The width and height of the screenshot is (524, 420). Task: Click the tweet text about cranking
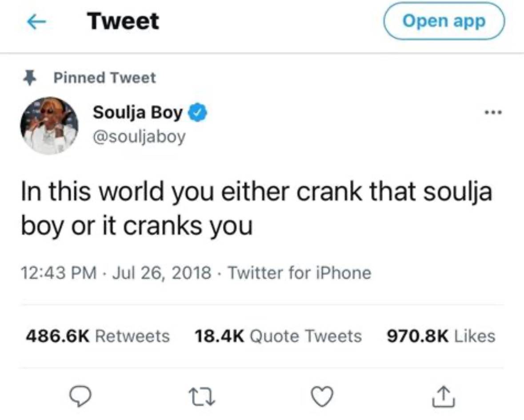[256, 209]
